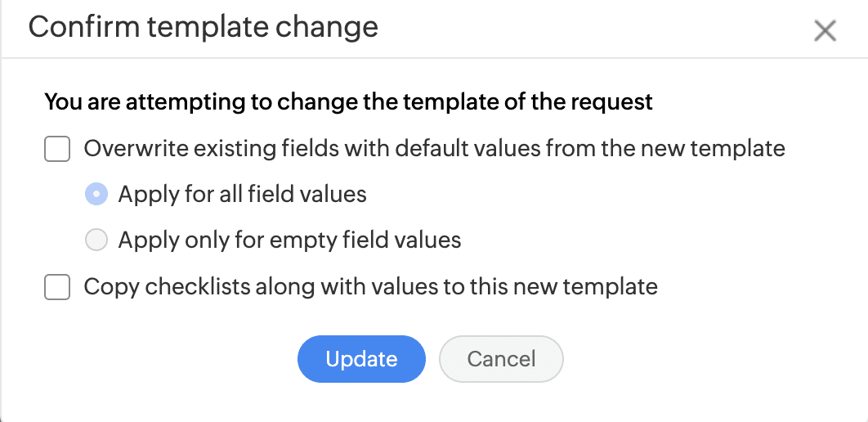Close the Confirm template change dialog
This screenshot has width=868, height=422.
click(x=825, y=31)
